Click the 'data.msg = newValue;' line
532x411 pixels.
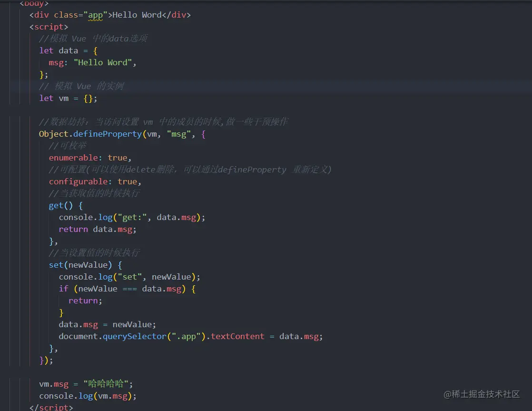[107, 324]
